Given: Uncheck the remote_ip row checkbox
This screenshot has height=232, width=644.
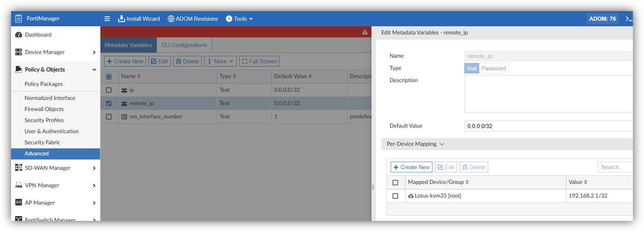Looking at the screenshot, I should click(x=109, y=103).
